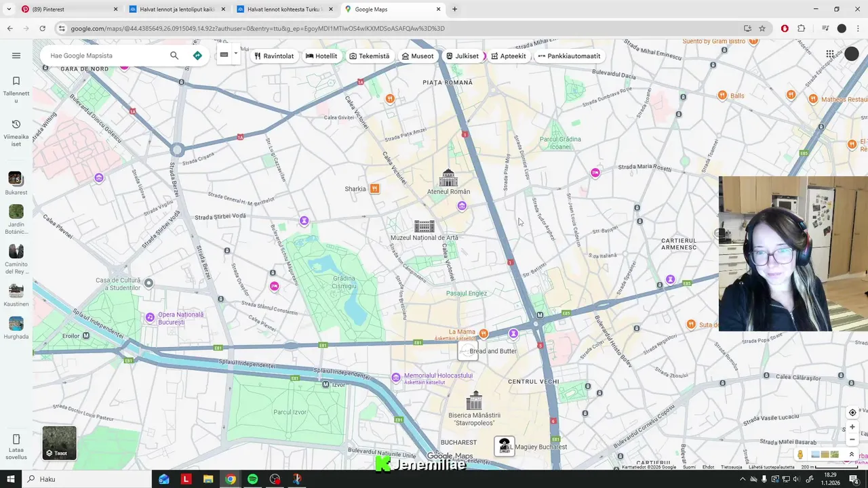Filter map by Tekemistä
Viewport: 868px width, 488px height.
pyautogui.click(x=370, y=56)
